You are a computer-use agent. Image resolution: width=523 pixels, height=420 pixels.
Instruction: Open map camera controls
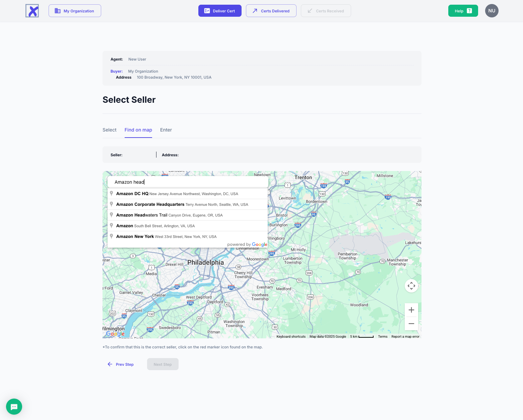coord(411,286)
